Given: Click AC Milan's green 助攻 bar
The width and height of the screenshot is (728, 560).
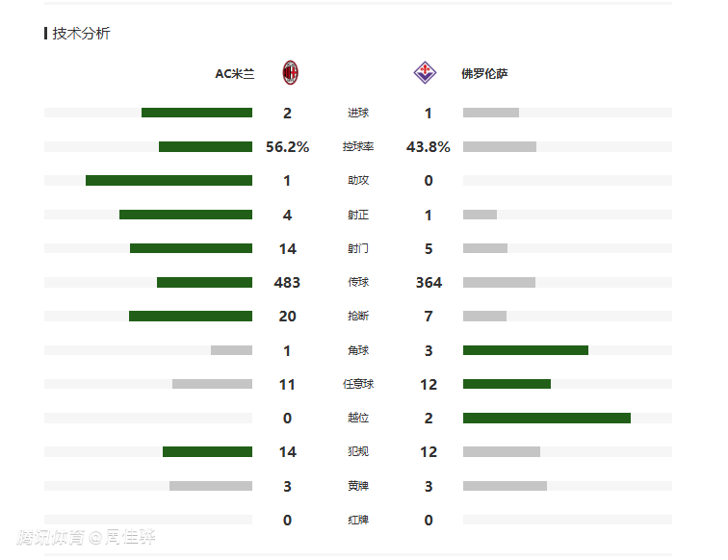Looking at the screenshot, I should pyautogui.click(x=169, y=180).
